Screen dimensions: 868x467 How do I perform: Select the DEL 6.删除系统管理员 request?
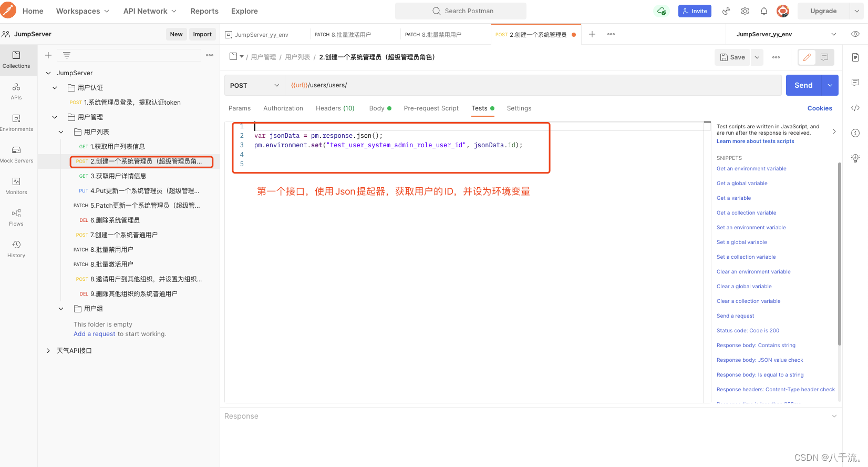[x=115, y=220]
